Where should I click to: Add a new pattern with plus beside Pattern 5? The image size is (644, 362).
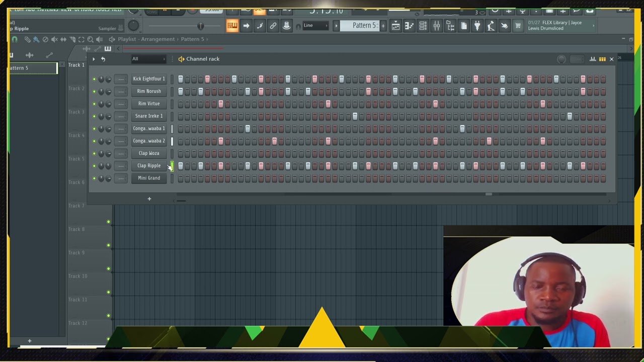[383, 26]
